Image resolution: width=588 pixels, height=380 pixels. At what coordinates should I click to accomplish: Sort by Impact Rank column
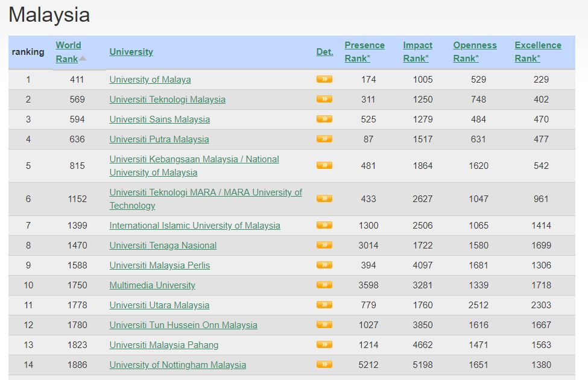click(417, 52)
